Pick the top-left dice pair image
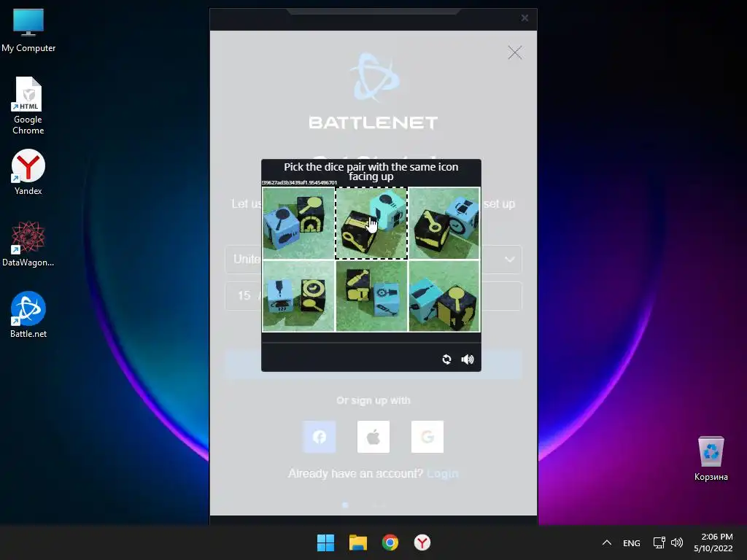The width and height of the screenshot is (747, 560). [x=298, y=223]
